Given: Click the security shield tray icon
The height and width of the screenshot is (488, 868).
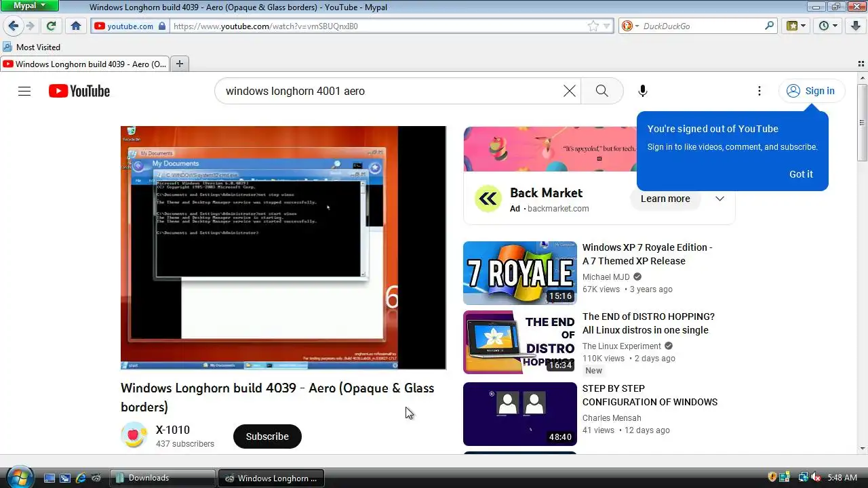Looking at the screenshot, I should click(772, 477).
